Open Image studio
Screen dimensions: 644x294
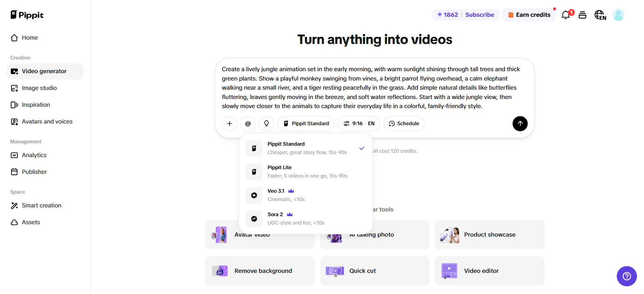[x=45, y=88]
